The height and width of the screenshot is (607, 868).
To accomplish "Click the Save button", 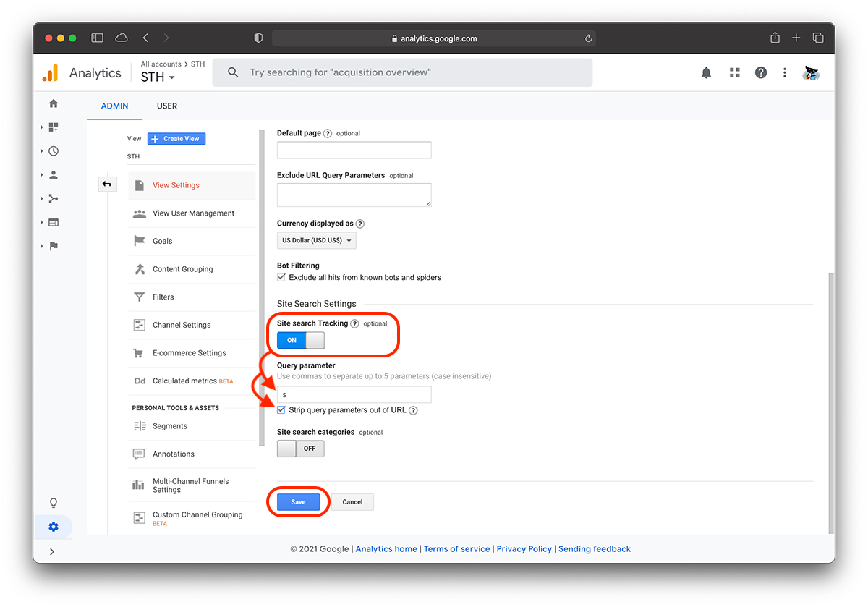I will coord(298,501).
